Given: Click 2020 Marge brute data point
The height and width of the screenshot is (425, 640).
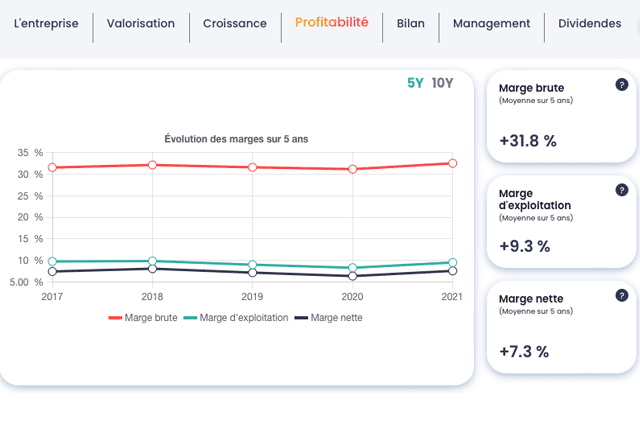Looking at the screenshot, I should pos(353,169).
